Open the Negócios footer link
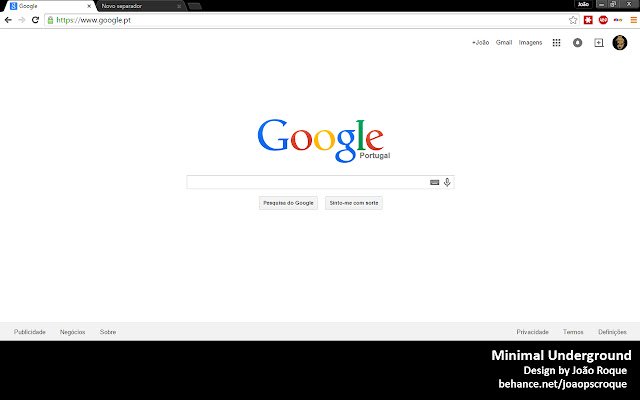The width and height of the screenshot is (640, 400). pyautogui.click(x=73, y=332)
